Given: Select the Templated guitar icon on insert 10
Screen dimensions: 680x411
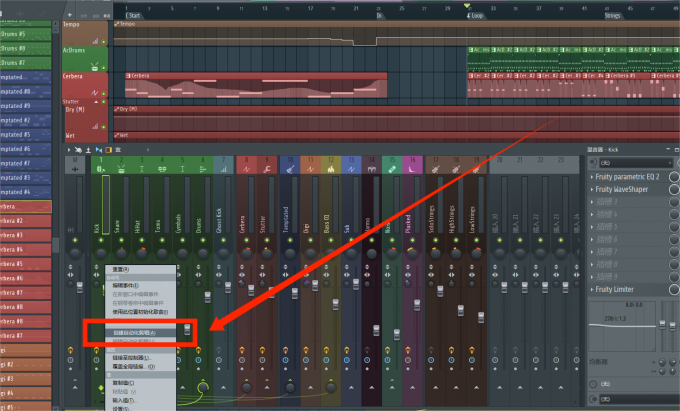Looking at the screenshot, I should click(x=290, y=169).
